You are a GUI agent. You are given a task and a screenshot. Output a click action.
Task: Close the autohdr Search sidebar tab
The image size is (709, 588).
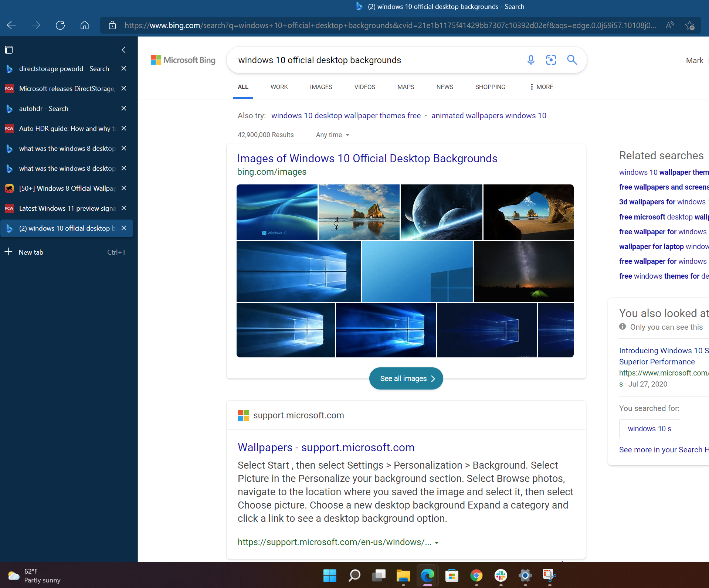[123, 108]
